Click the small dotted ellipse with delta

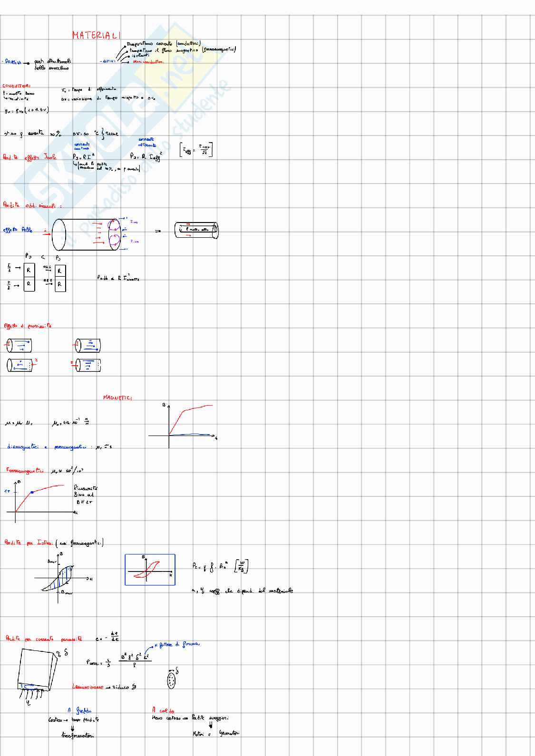(171, 680)
